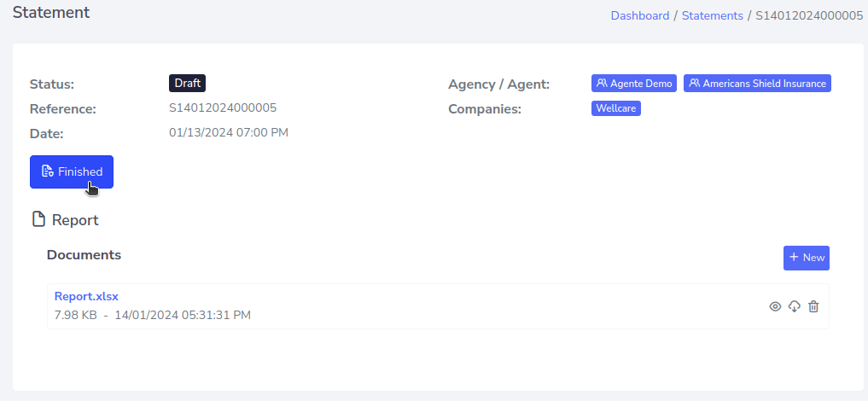Screen dimensions: 868x401
Task: Open the Report.xlsx file link
Action: 86,296
